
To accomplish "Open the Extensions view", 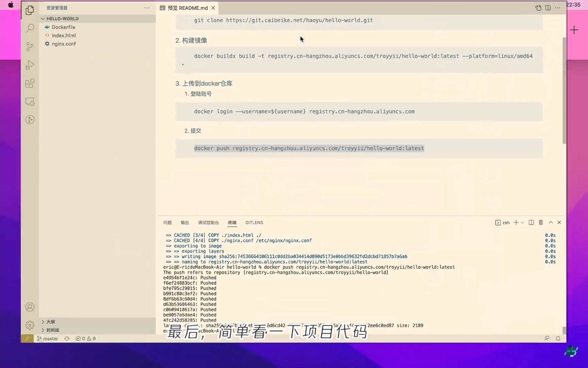I will click(x=30, y=83).
